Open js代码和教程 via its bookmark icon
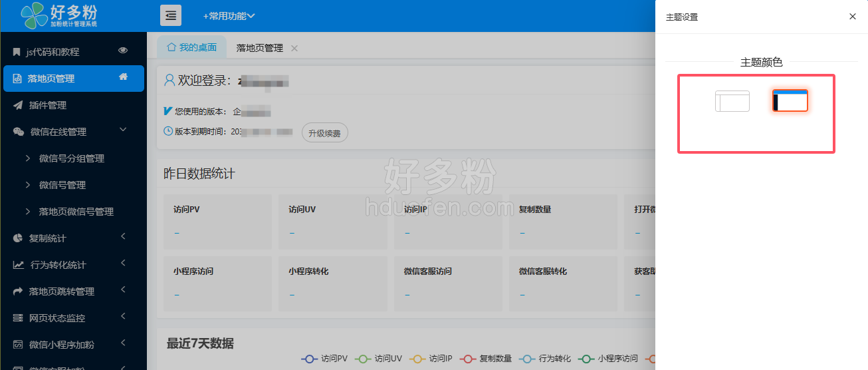 click(x=17, y=52)
